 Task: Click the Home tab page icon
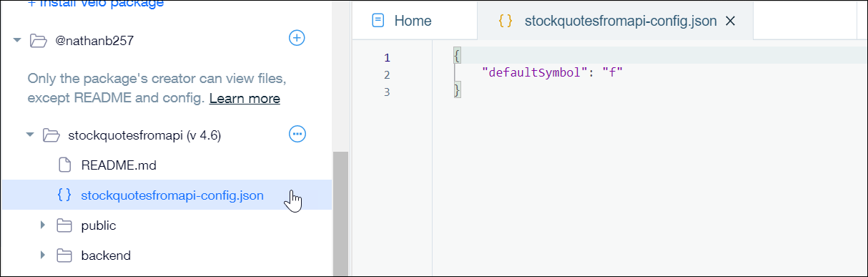tap(378, 21)
